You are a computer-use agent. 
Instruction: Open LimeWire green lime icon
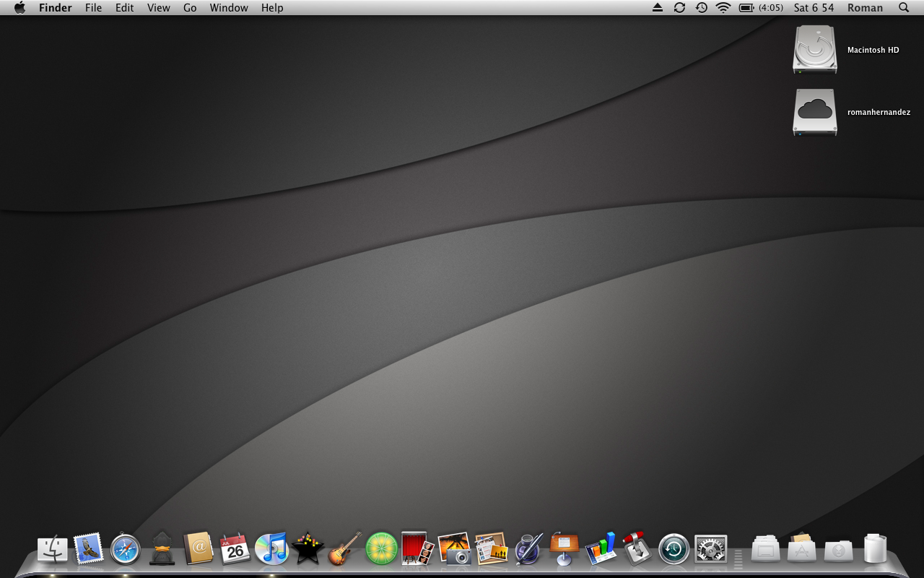pyautogui.click(x=382, y=549)
